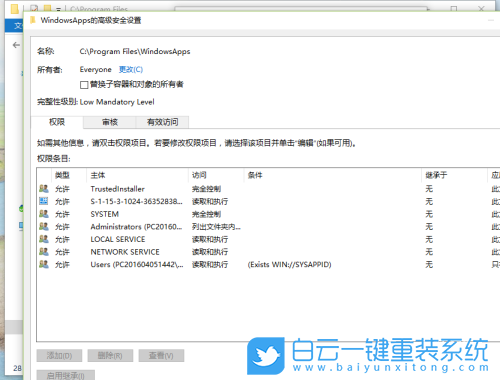Click the C:\Program Files\WindowsApps path text
500x380 pixels.
click(135, 52)
